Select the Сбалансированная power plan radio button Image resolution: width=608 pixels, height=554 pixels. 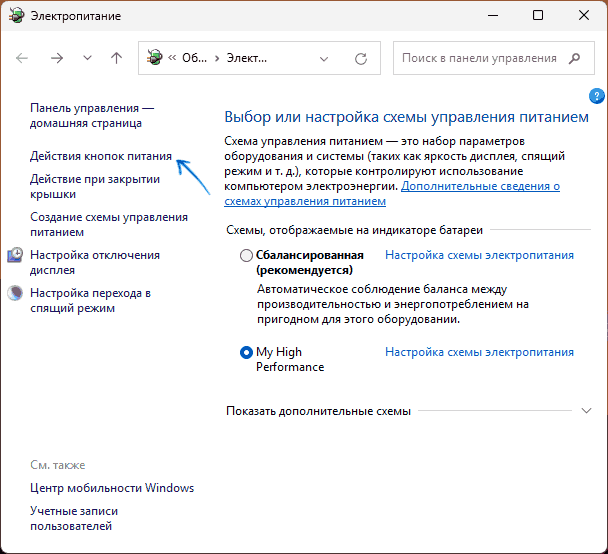click(x=246, y=255)
